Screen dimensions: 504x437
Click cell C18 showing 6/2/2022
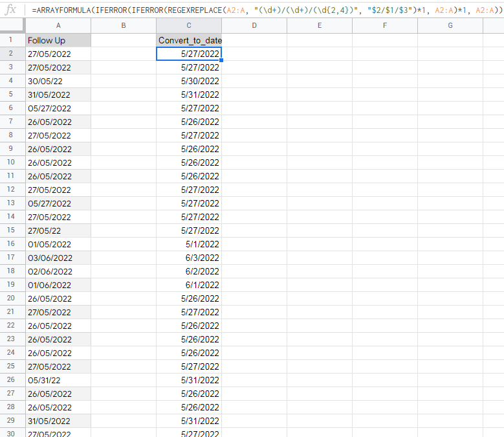tap(189, 271)
